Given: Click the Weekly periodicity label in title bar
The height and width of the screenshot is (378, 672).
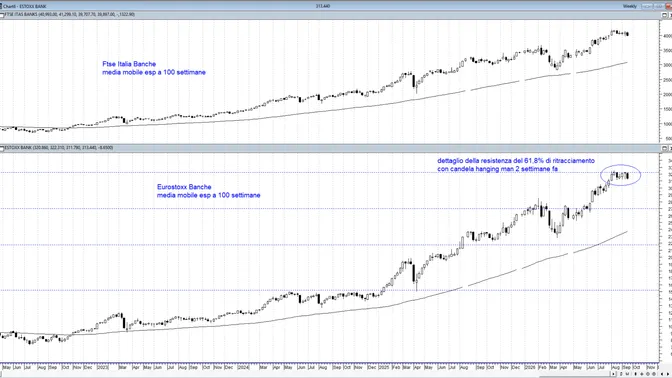Looking at the screenshot, I should point(630,6).
